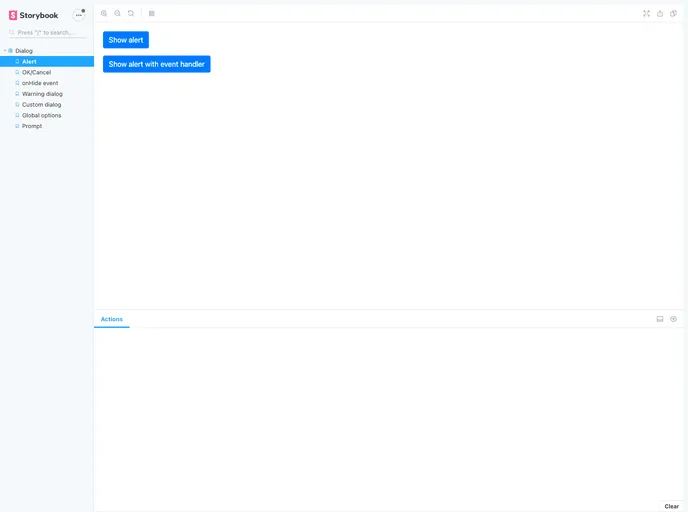Click the Dialog component icon
The width and height of the screenshot is (688, 512).
pyautogui.click(x=11, y=51)
